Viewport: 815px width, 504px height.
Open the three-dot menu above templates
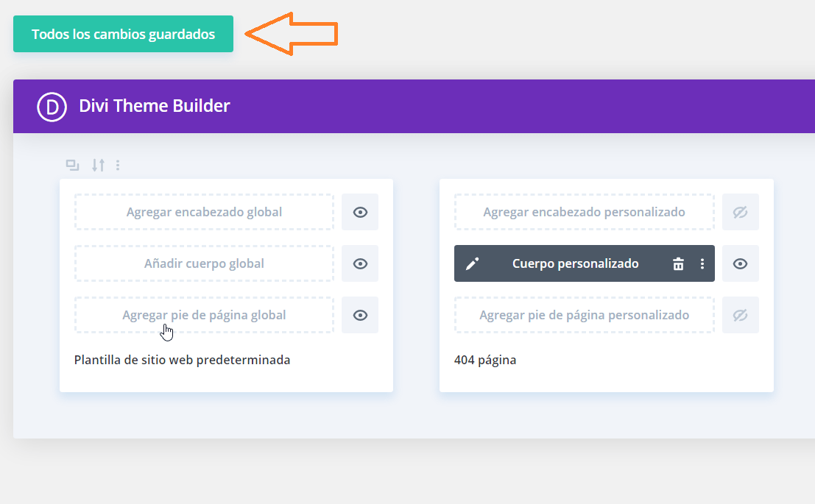click(118, 166)
